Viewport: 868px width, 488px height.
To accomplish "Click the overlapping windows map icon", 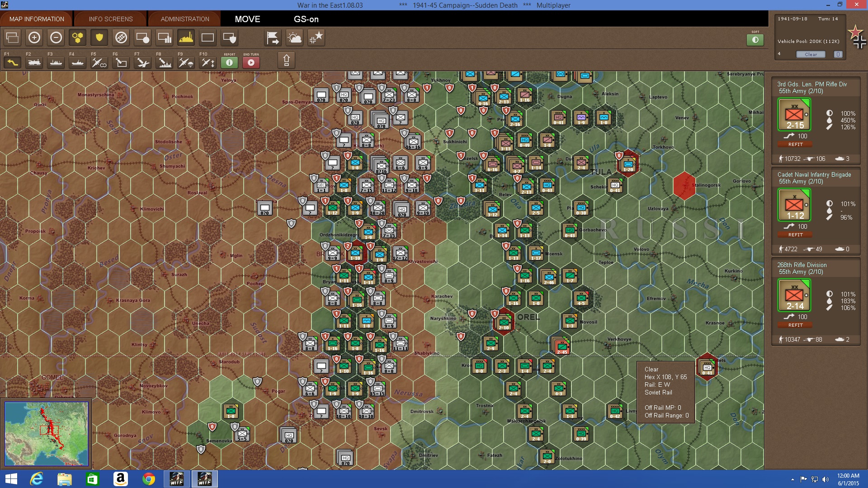I will [x=13, y=38].
